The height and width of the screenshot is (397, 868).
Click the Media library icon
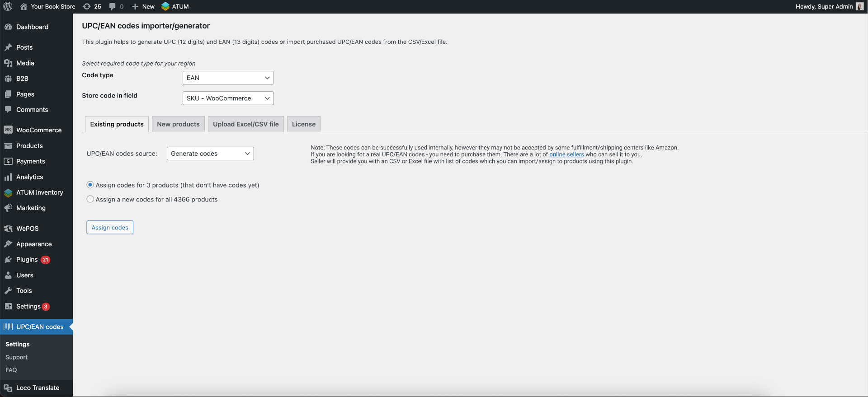8,63
